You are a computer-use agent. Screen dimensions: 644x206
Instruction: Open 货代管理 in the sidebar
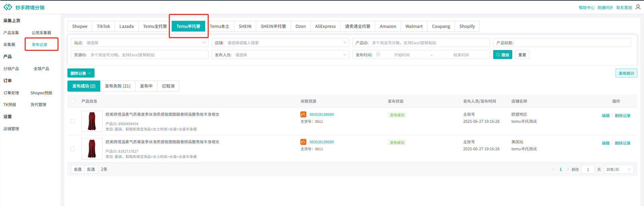point(38,104)
